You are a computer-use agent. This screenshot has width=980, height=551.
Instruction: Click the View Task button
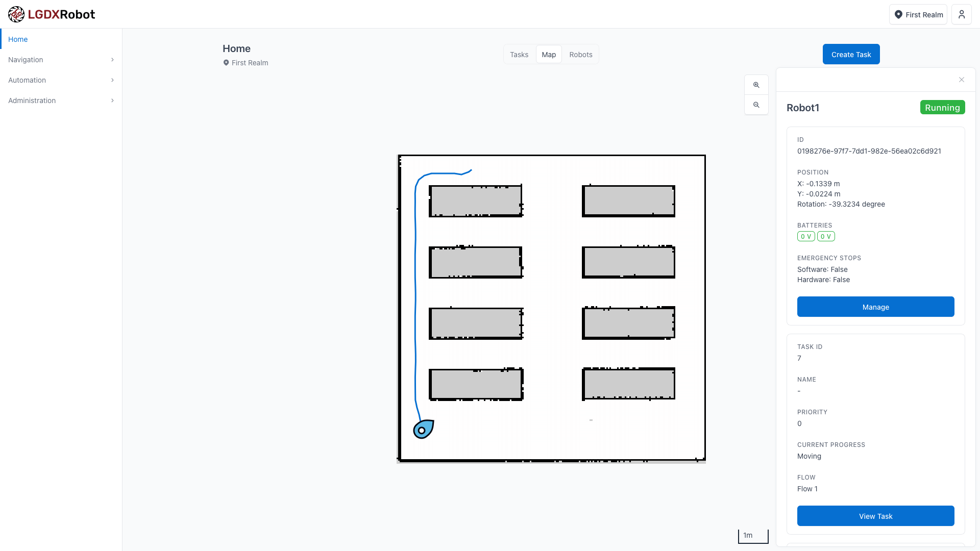tap(875, 516)
